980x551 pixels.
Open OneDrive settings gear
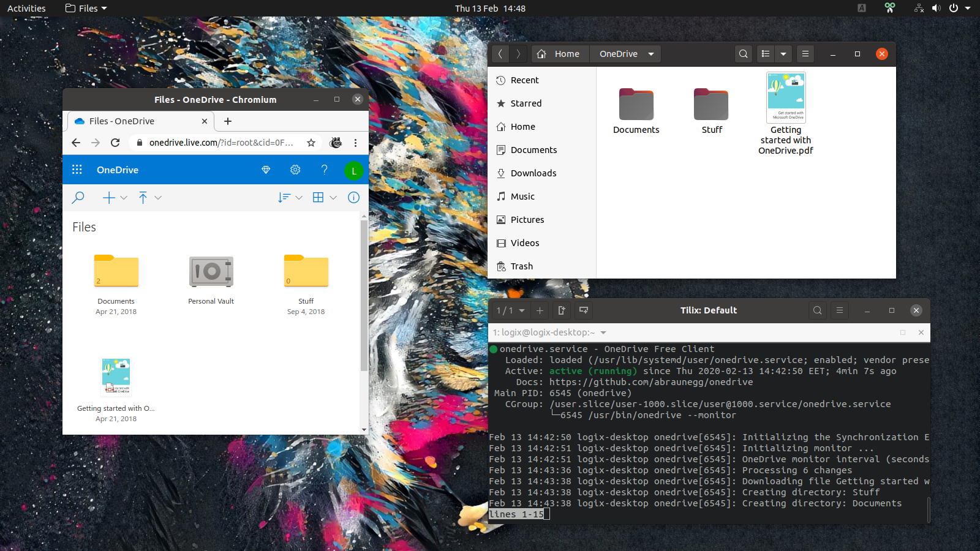click(x=295, y=170)
